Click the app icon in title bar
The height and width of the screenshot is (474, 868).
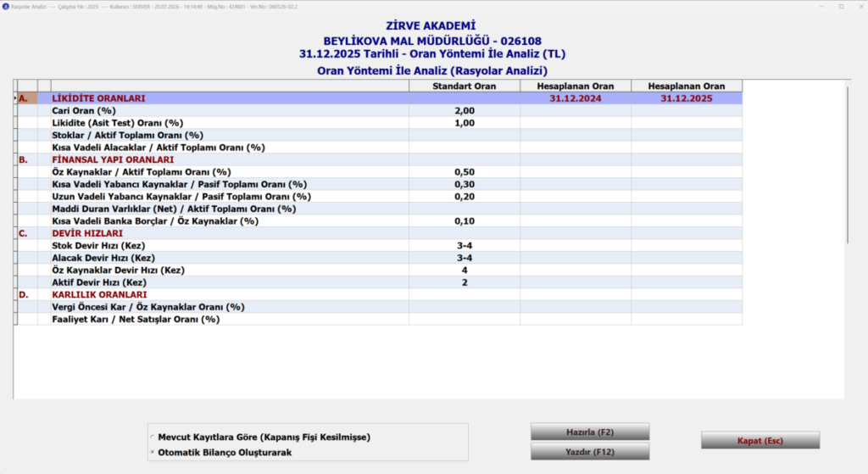[6, 7]
